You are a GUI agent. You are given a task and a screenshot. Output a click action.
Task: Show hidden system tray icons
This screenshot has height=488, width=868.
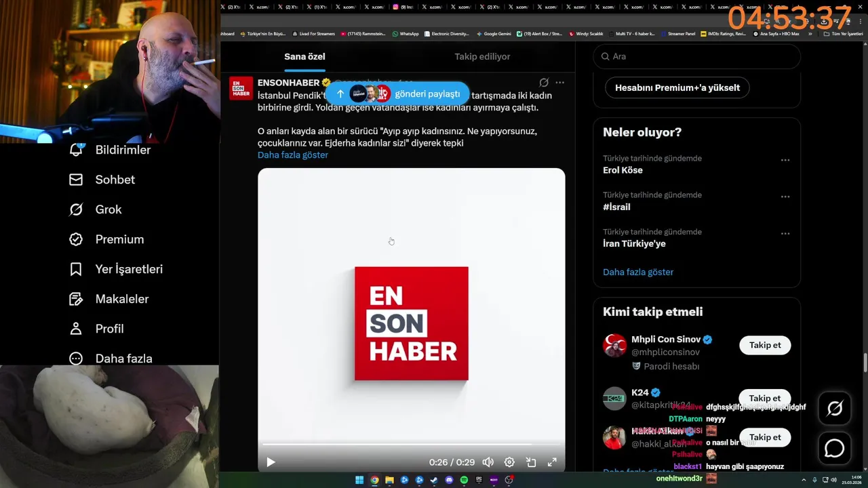click(x=804, y=480)
